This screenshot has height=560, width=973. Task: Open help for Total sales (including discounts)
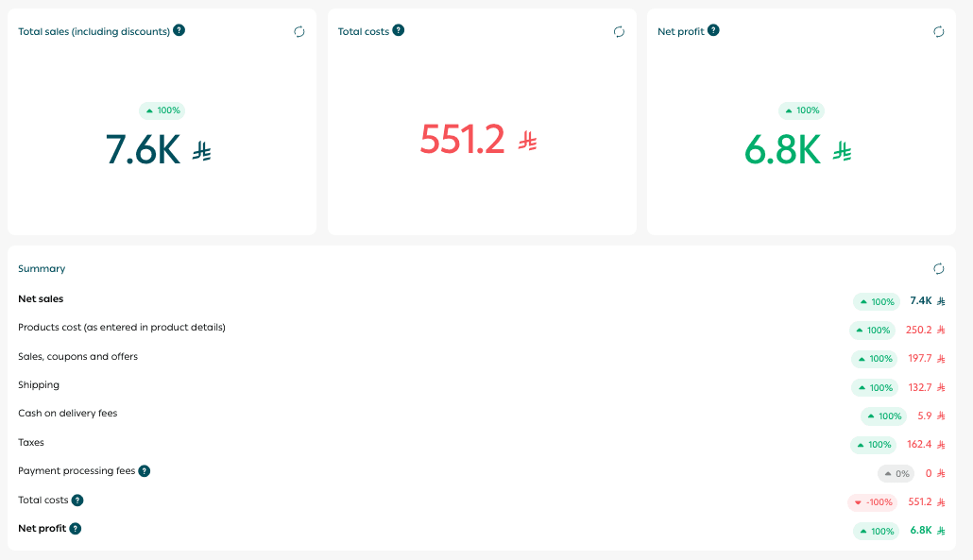pos(179,30)
